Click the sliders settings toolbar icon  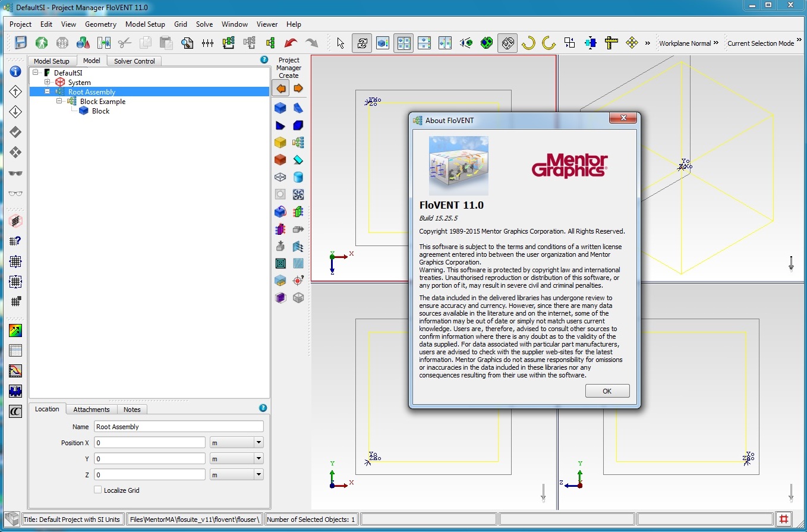tap(207, 43)
